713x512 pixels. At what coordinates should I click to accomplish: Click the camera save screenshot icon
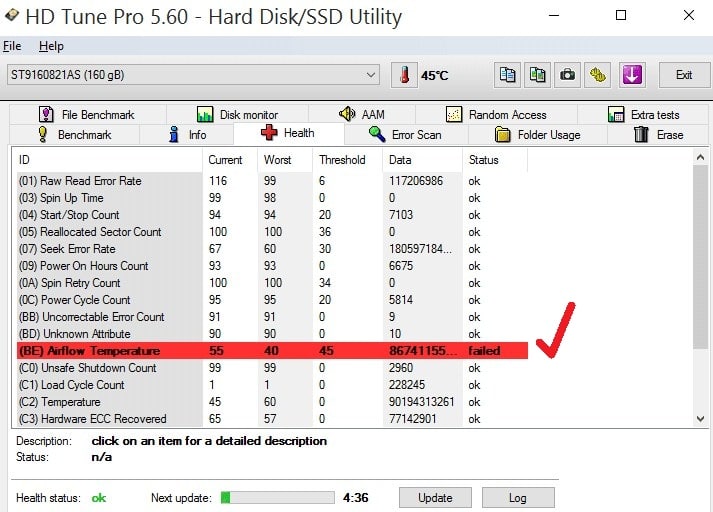click(x=567, y=75)
